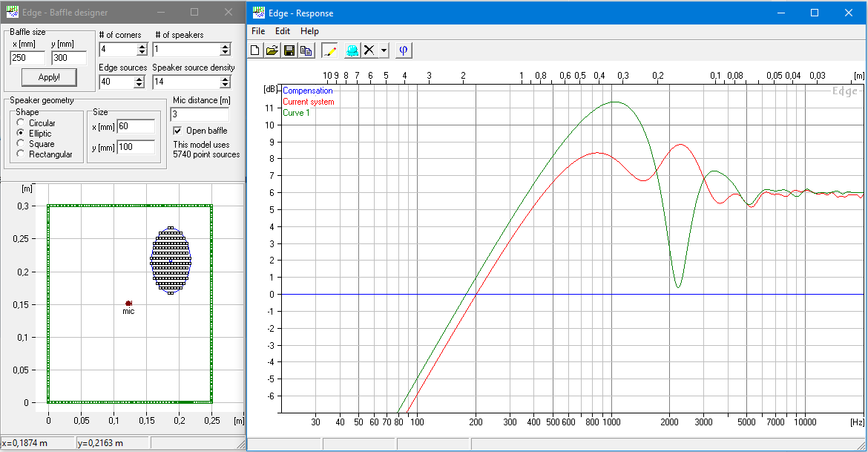Click the Copy toolbar icon

[305, 50]
